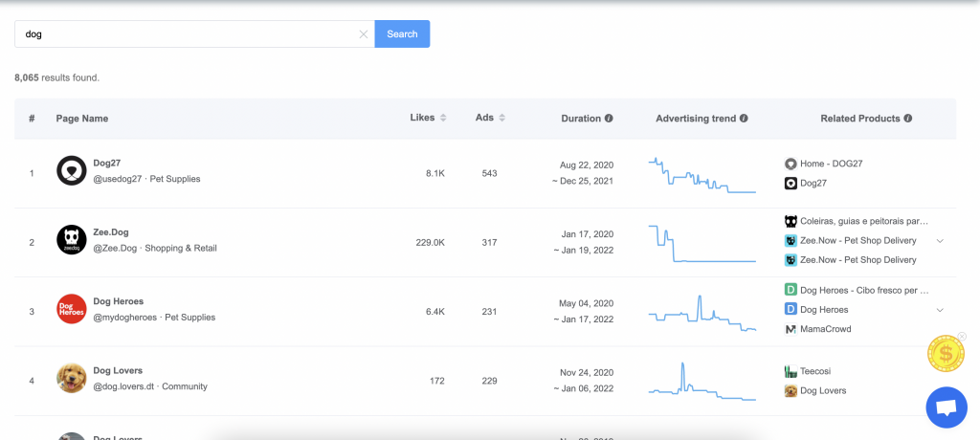Focus the search input containing "dog"
This screenshot has height=440, width=980.
(194, 33)
